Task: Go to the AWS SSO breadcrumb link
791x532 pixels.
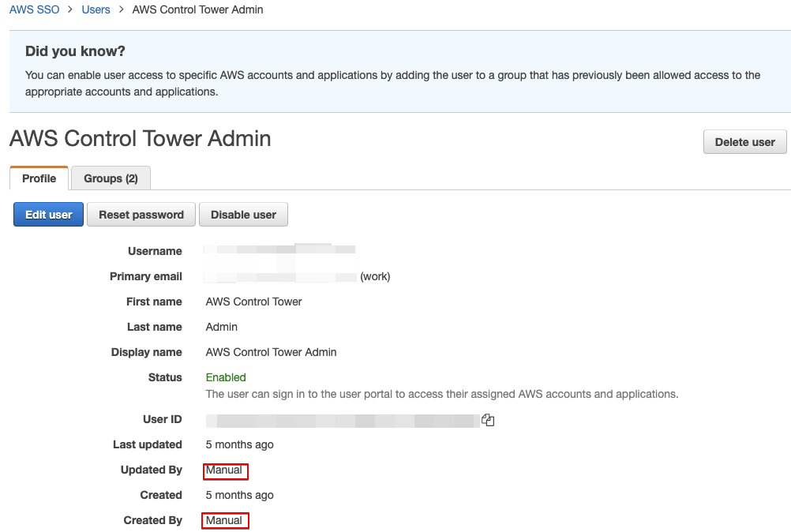Action: click(x=34, y=10)
